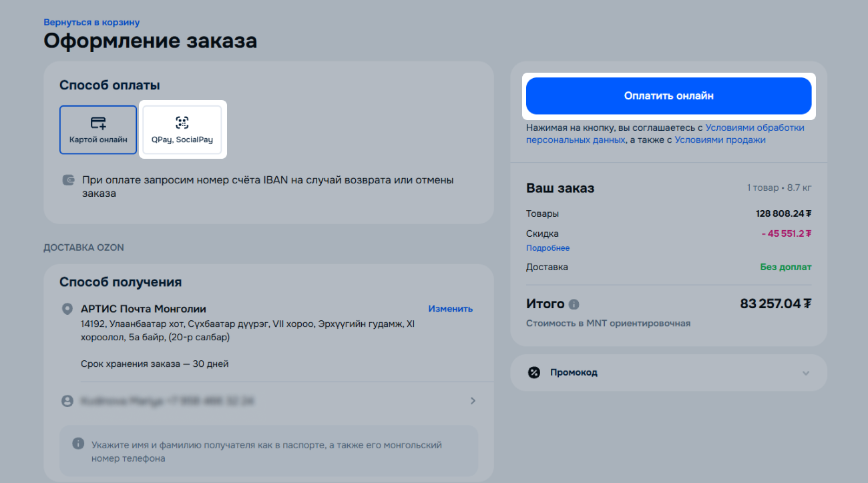Click the QR code icon for QPay
The height and width of the screenshot is (483, 868).
182,122
